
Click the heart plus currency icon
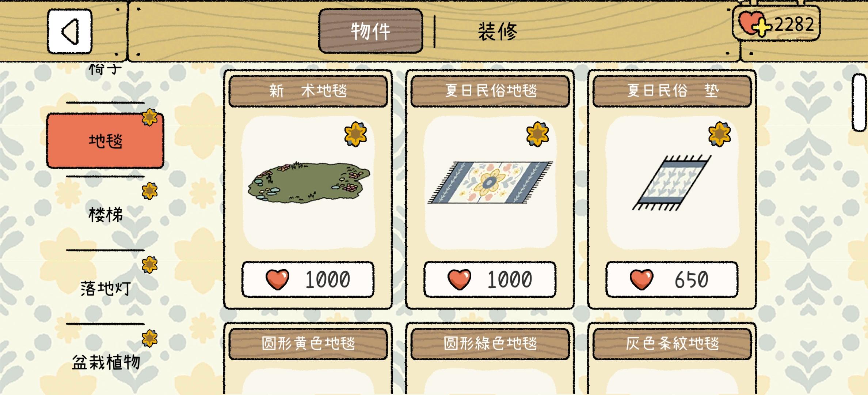coord(755,24)
